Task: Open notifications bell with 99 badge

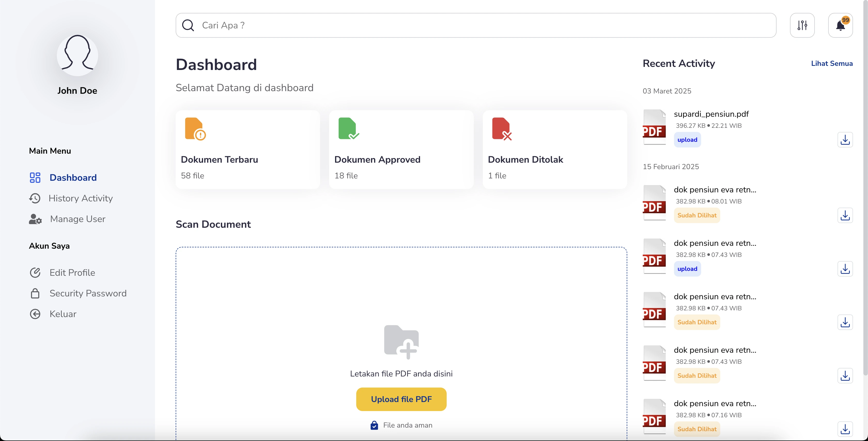Action: (840, 25)
